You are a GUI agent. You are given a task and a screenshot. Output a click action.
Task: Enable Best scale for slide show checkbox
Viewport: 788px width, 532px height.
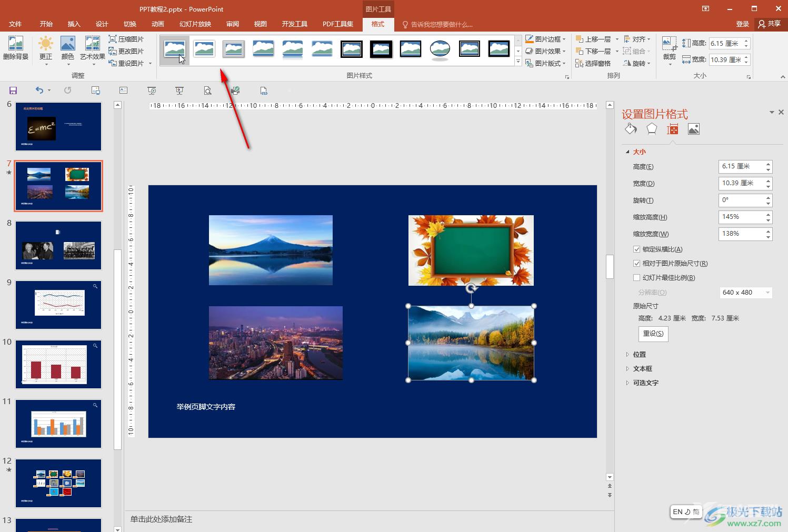[x=637, y=278]
